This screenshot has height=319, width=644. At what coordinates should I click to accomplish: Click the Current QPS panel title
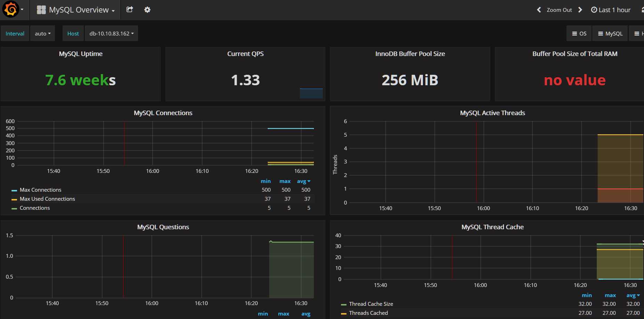click(245, 54)
